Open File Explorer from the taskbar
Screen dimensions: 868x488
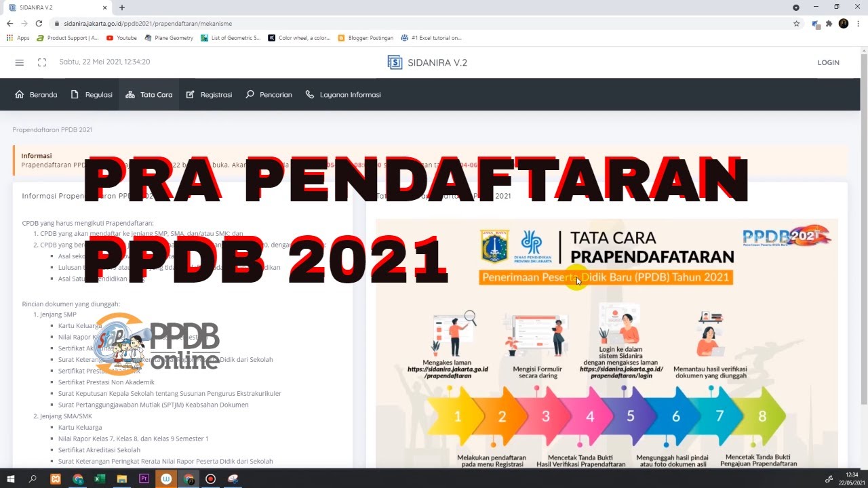[x=122, y=479]
